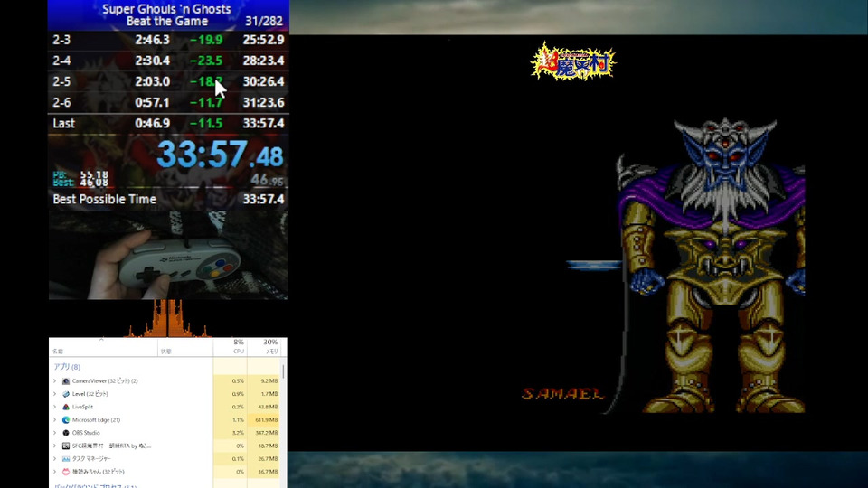This screenshot has height=488, width=868.
Task: Click the 3.2% CPU value for OBS Studio
Action: coord(238,433)
